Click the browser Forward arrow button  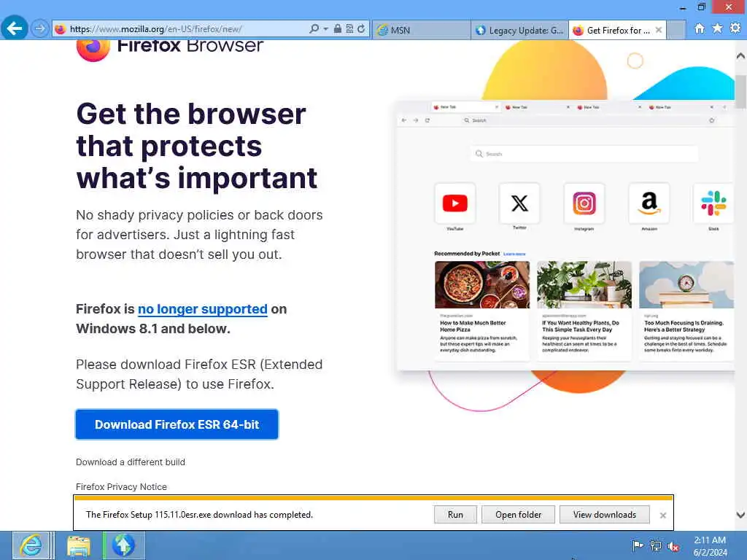tap(40, 28)
